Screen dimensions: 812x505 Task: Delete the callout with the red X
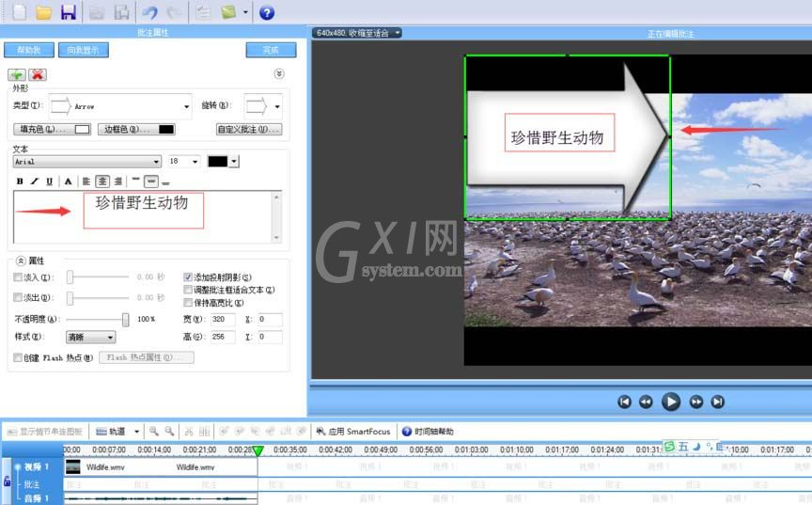38,74
